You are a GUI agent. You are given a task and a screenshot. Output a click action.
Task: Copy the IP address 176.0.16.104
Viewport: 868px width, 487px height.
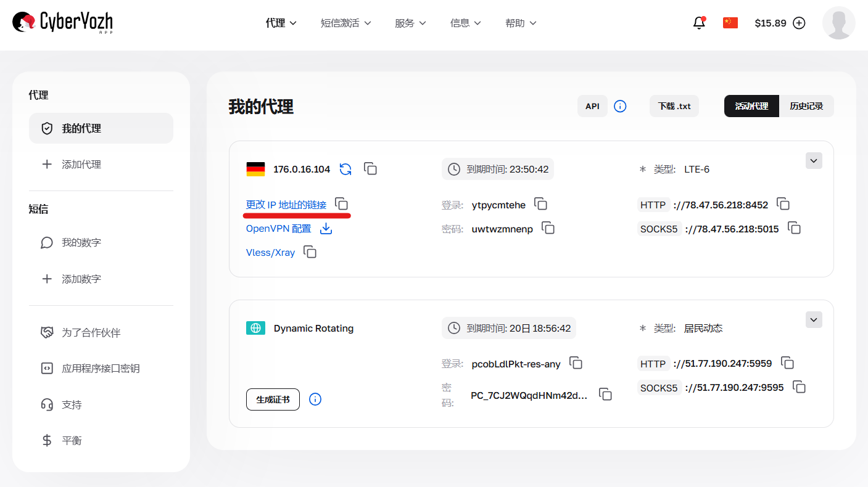[x=370, y=168]
